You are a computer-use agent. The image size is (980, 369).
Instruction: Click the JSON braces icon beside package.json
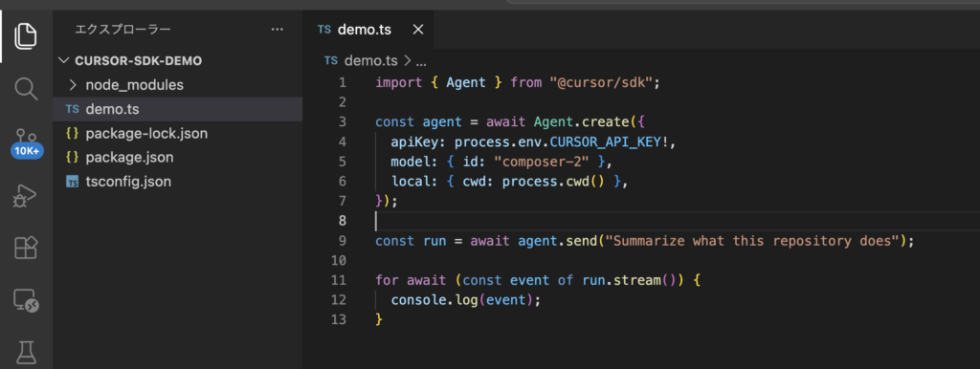[x=73, y=158]
